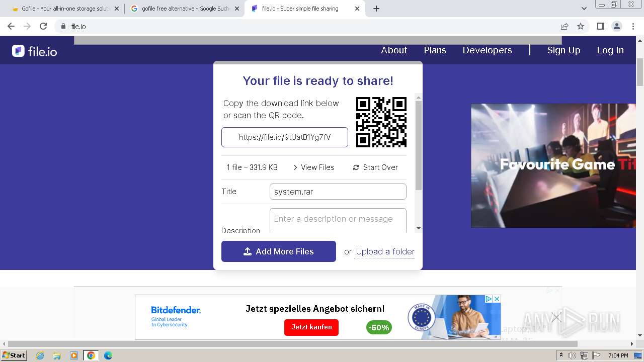
Task: Open File Explorer from taskbar
Action: tap(57, 355)
